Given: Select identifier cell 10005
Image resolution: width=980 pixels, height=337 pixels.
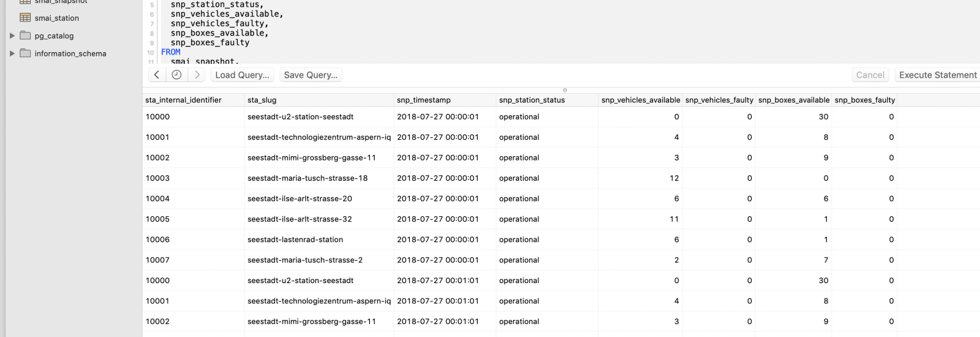Looking at the screenshot, I should click(157, 219).
